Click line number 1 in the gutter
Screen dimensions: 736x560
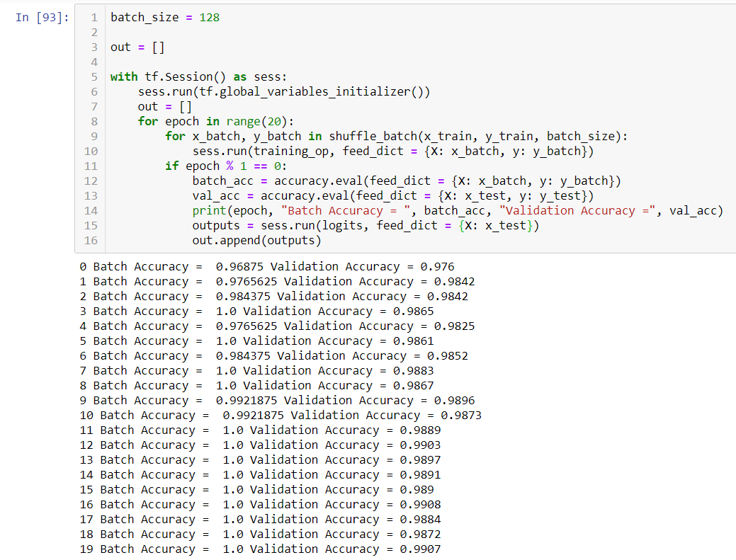point(94,18)
